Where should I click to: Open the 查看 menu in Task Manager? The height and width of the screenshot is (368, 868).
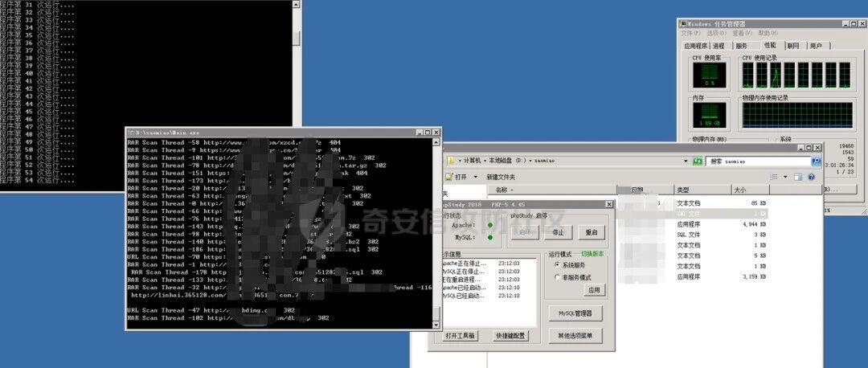pos(741,33)
